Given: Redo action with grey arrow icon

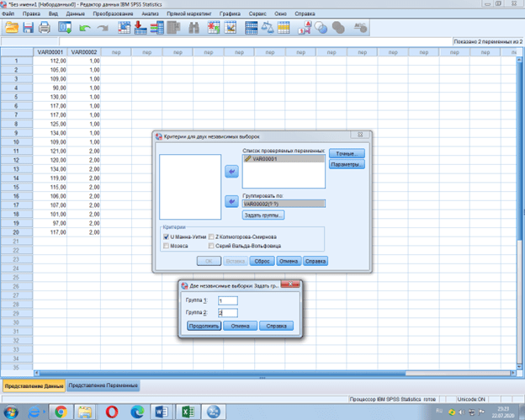Looking at the screenshot, I should pyautogui.click(x=103, y=28).
